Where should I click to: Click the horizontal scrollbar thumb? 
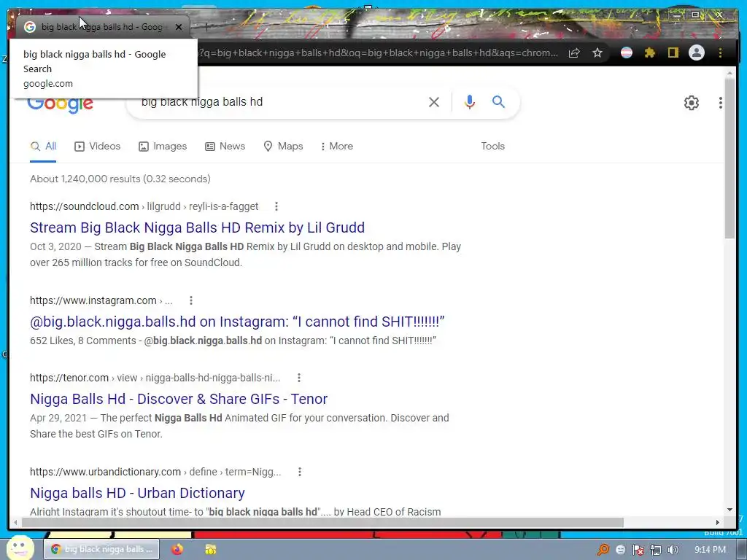tap(322, 522)
